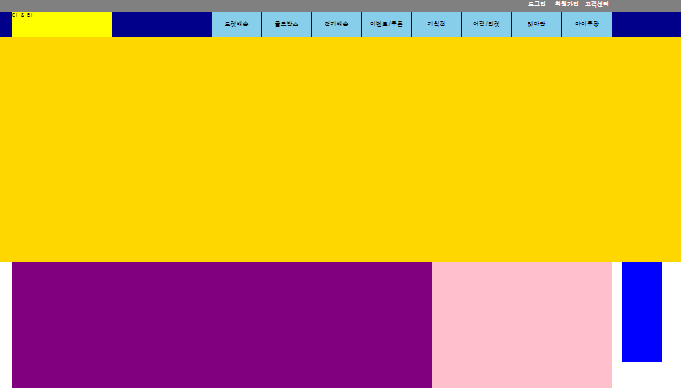Select the 정기배송 navigation tab
681x388 pixels.
pos(337,24)
